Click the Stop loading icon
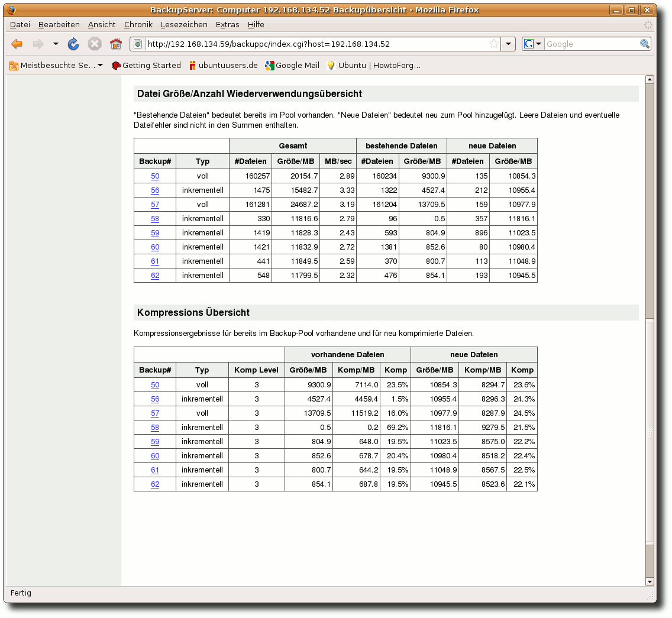Viewport: 672px width, 618px height. [95, 44]
